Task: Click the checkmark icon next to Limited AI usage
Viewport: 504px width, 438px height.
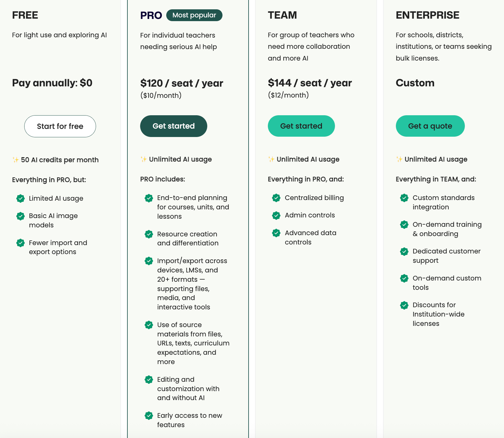Action: [x=20, y=198]
